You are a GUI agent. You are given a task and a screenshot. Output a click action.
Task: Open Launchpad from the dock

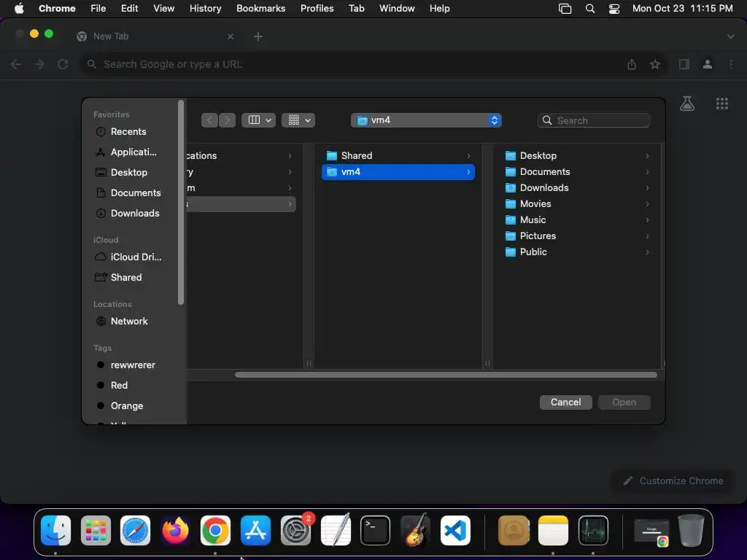(x=96, y=530)
